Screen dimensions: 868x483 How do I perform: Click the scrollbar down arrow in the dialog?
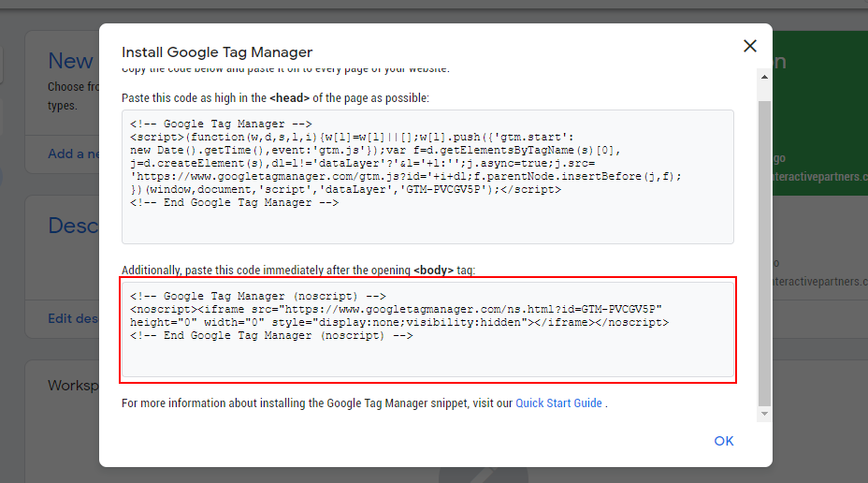(x=764, y=414)
